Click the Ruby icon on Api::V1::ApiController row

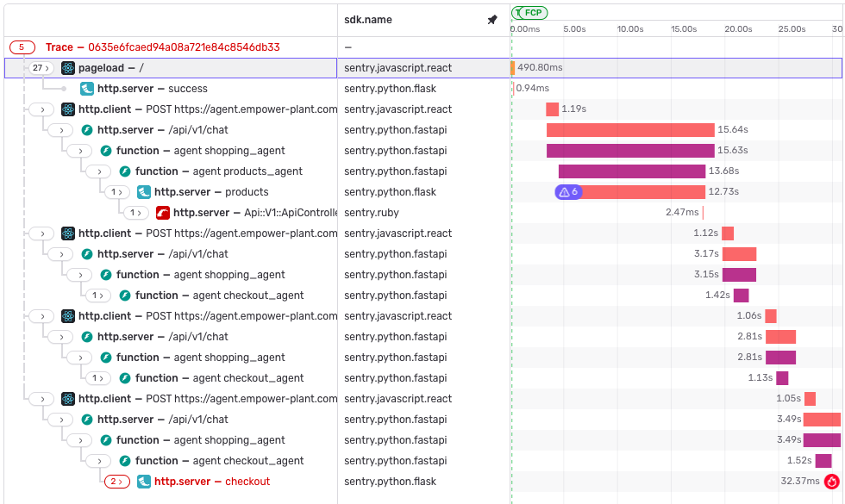click(x=163, y=213)
